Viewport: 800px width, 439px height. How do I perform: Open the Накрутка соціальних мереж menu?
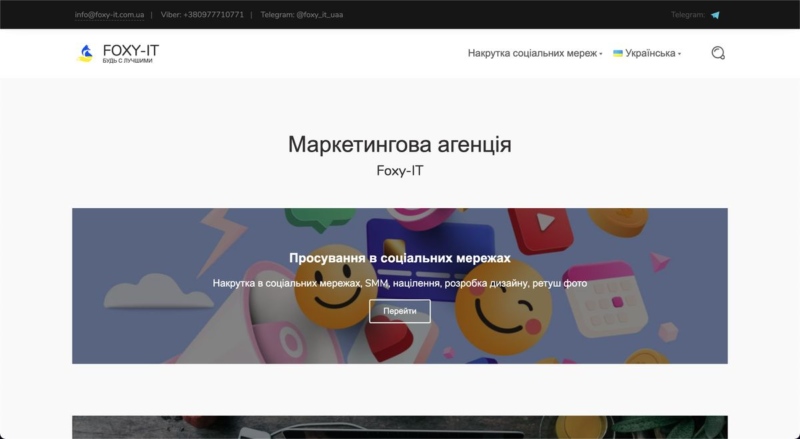point(531,53)
